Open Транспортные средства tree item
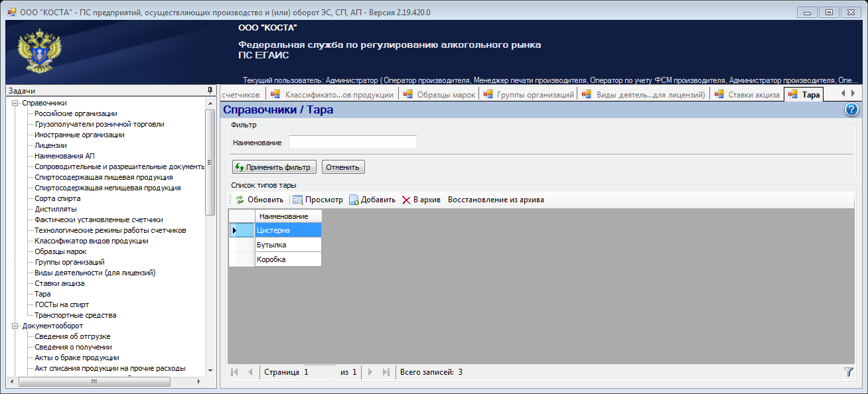Image resolution: width=868 pixels, height=394 pixels. pos(76,315)
